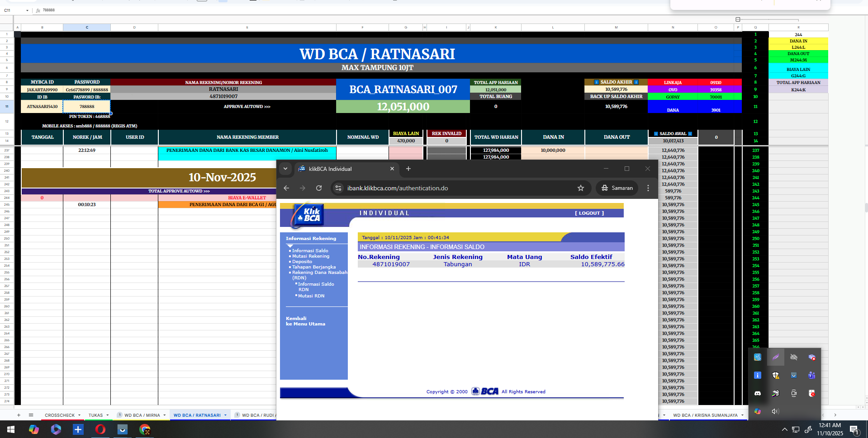
Task: View site information icon in the address bar
Action: (x=338, y=188)
